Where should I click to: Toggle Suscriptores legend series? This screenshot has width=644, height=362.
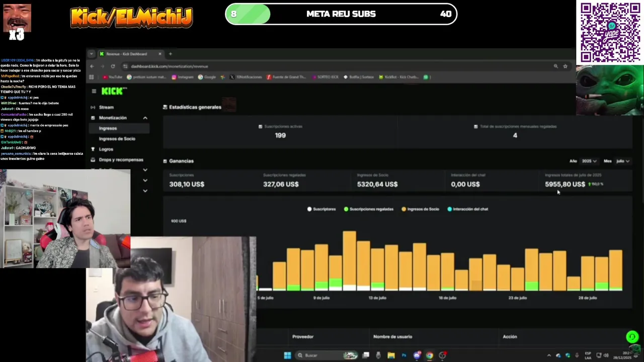321,209
